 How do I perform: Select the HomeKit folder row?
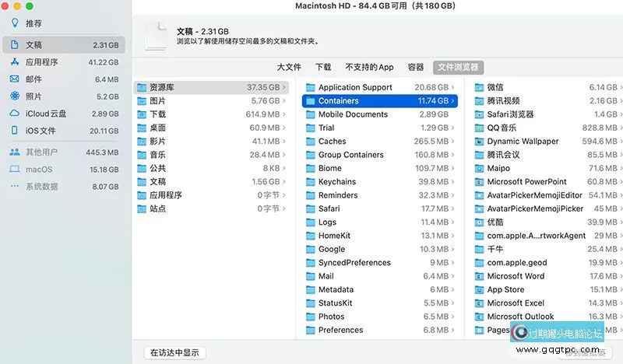[x=380, y=236]
